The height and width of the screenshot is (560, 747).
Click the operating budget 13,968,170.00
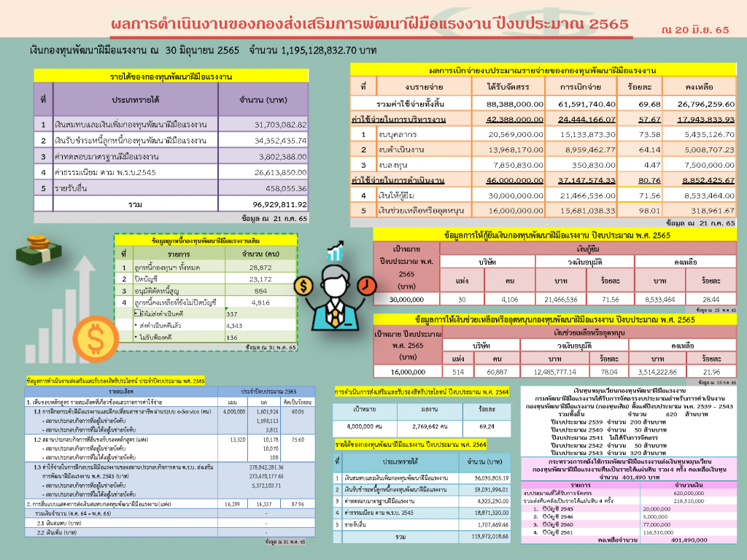tap(516, 150)
